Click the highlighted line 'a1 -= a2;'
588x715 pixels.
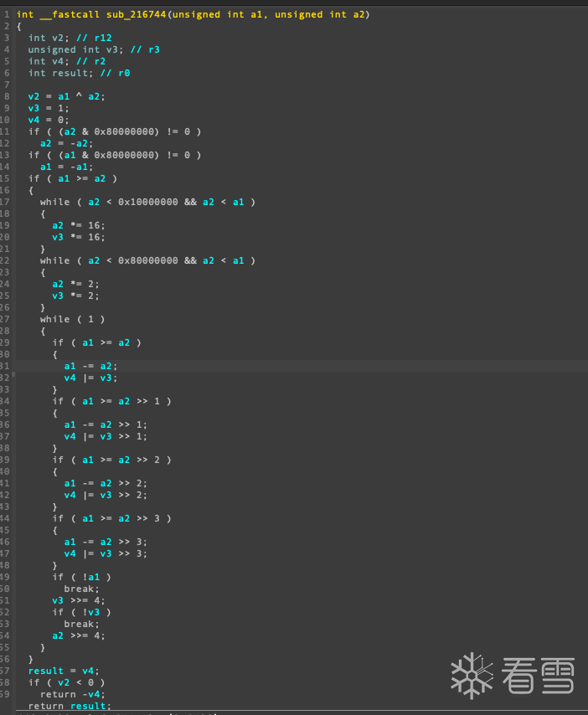point(90,366)
